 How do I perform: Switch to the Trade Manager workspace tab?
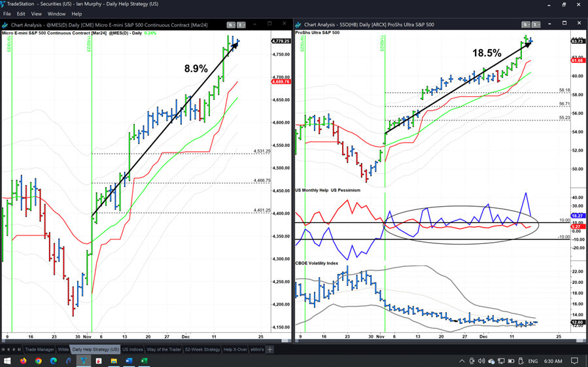pyautogui.click(x=40, y=349)
